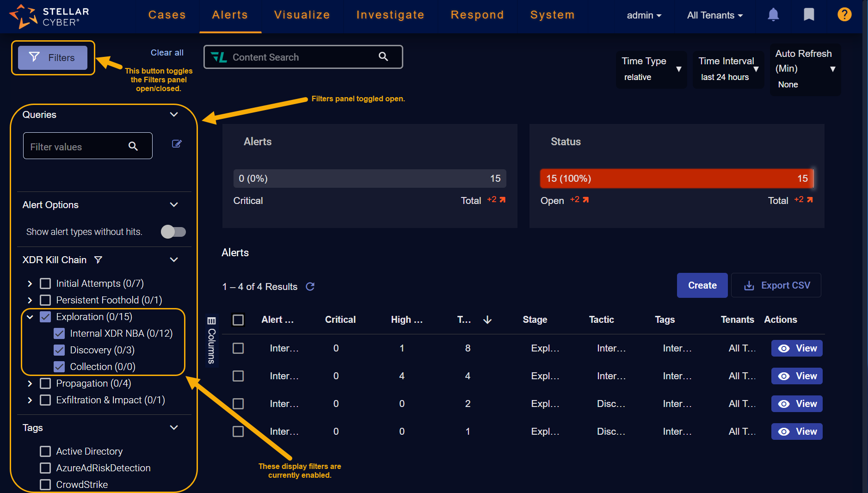Open the Investigate menu

[390, 15]
